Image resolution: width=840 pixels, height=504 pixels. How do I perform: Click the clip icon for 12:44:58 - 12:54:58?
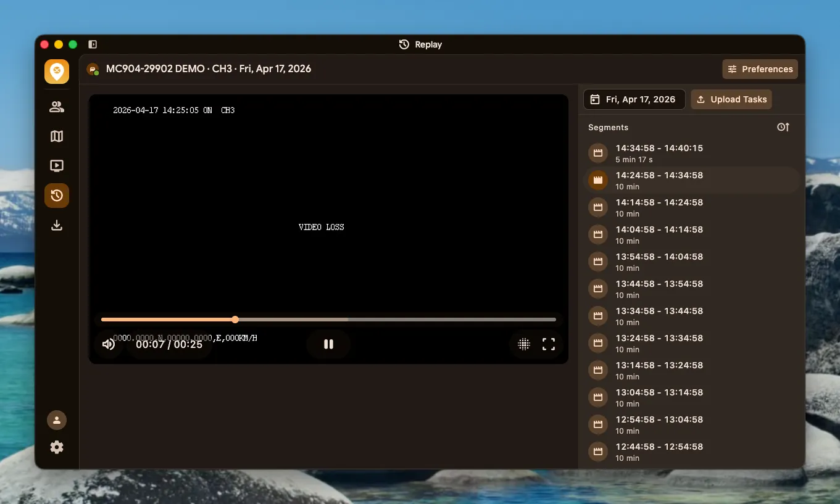tap(598, 452)
